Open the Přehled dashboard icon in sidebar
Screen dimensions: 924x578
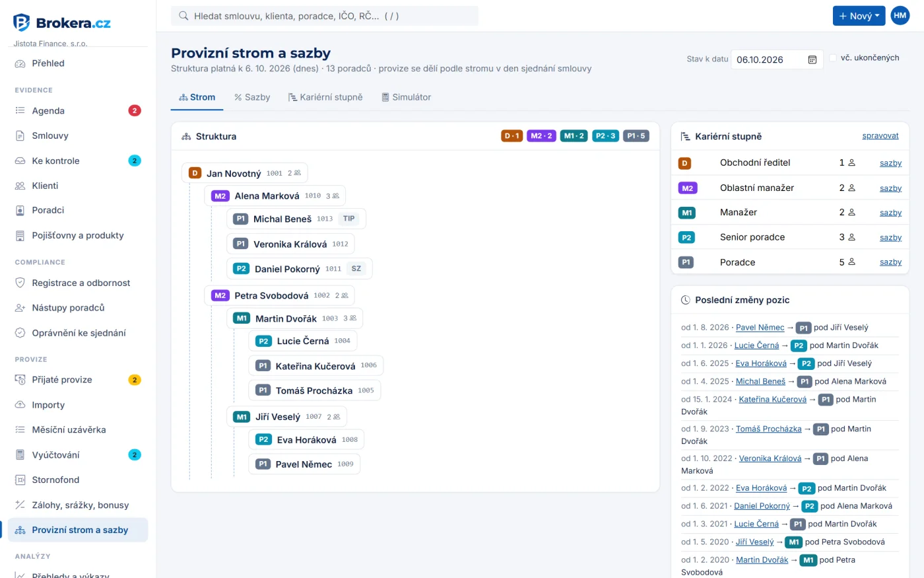[20, 63]
